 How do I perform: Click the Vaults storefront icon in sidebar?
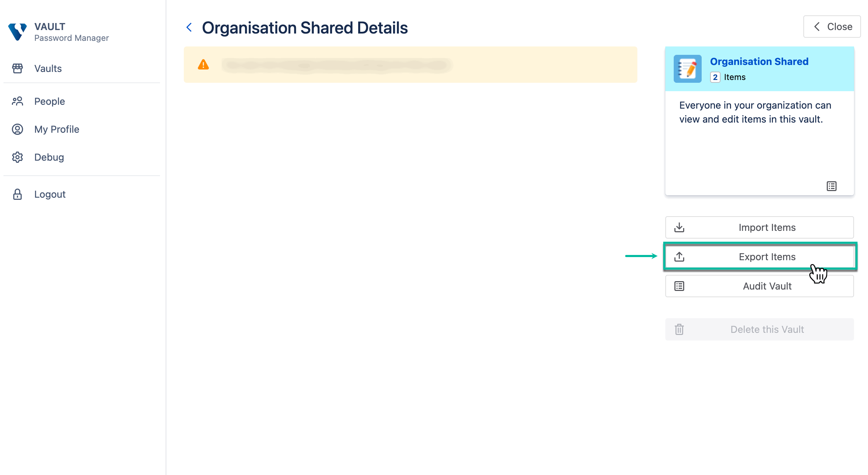[x=17, y=68]
